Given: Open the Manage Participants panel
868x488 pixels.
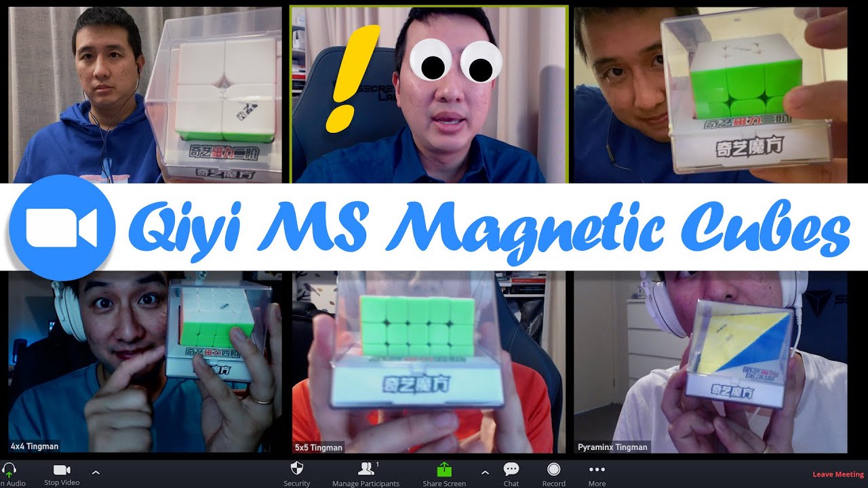Looking at the screenshot, I should tap(366, 474).
